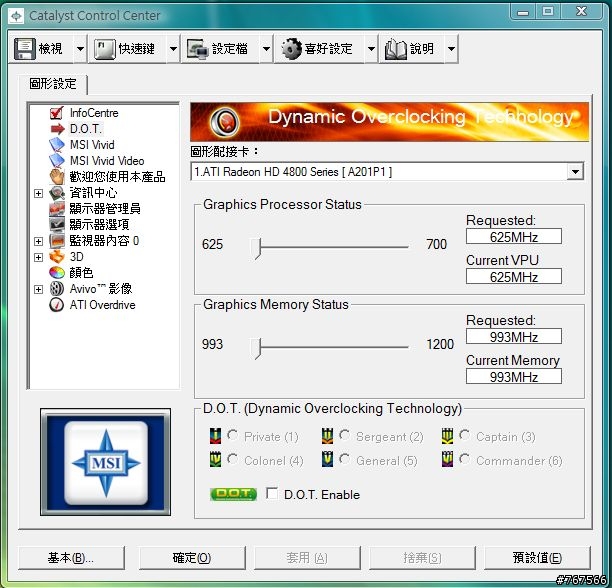Click the 套用(A) button
Image resolution: width=612 pixels, height=588 pixels.
307,558
